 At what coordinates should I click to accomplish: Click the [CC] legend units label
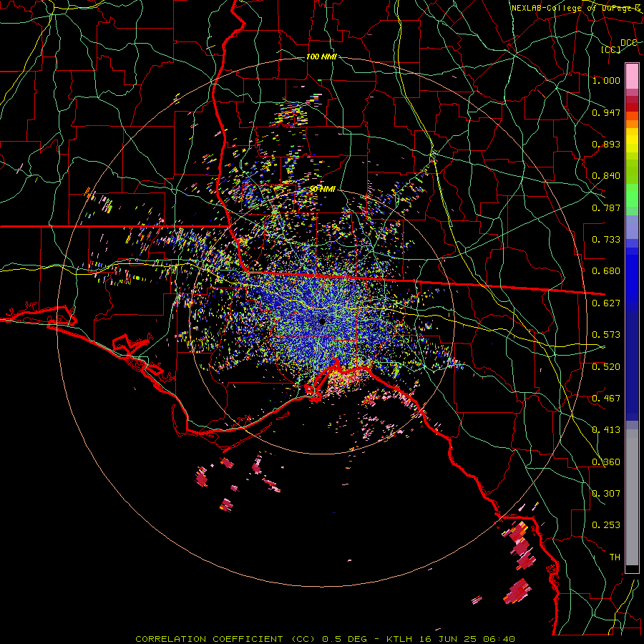(x=611, y=49)
